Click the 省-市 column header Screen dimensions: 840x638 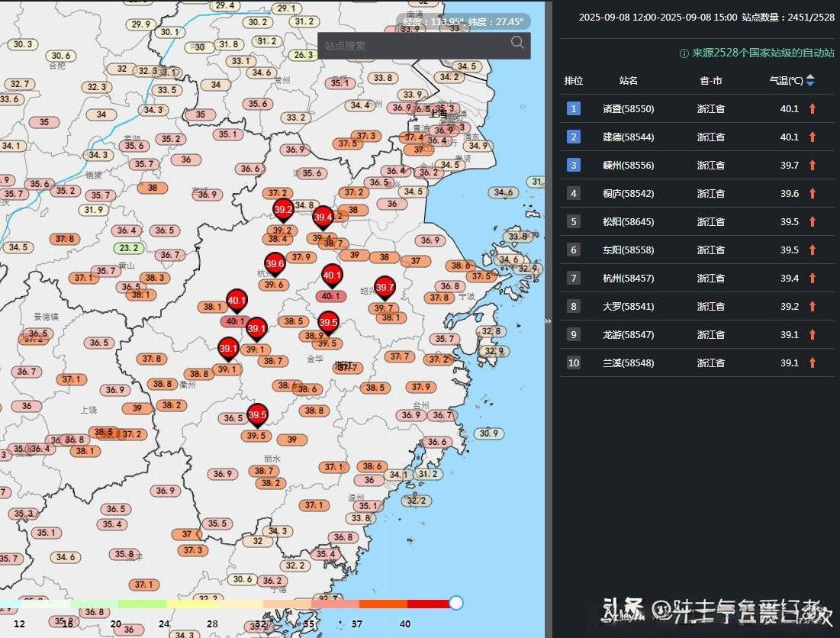[x=711, y=80]
